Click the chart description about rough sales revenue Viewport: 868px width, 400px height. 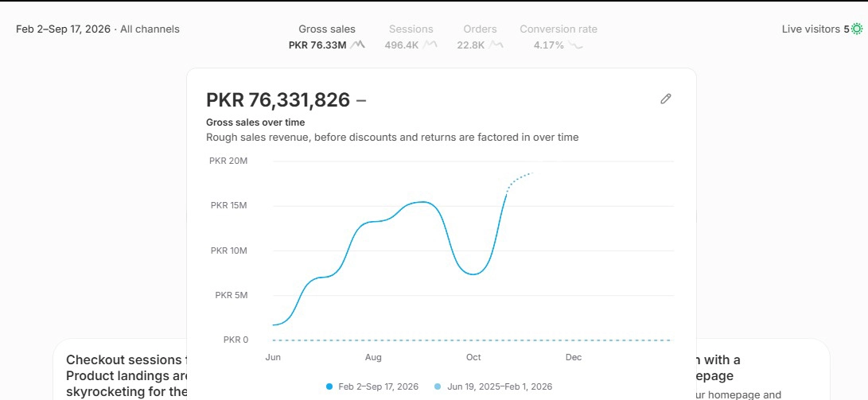(392, 138)
